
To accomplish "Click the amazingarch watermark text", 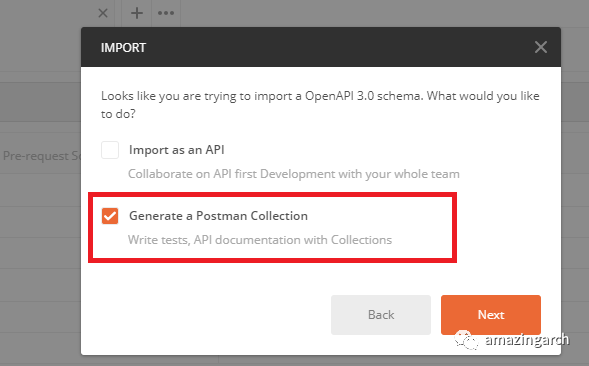I will point(527,340).
